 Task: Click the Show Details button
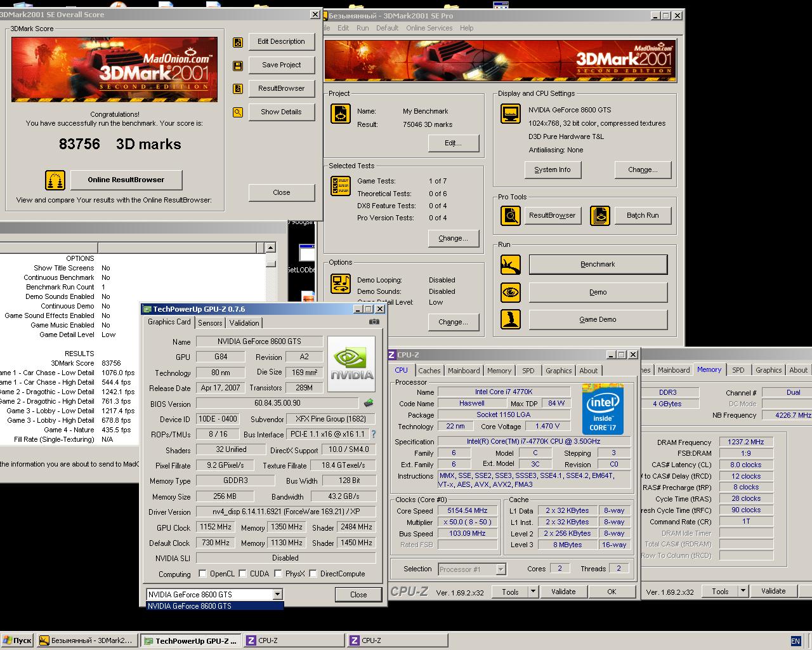click(281, 112)
